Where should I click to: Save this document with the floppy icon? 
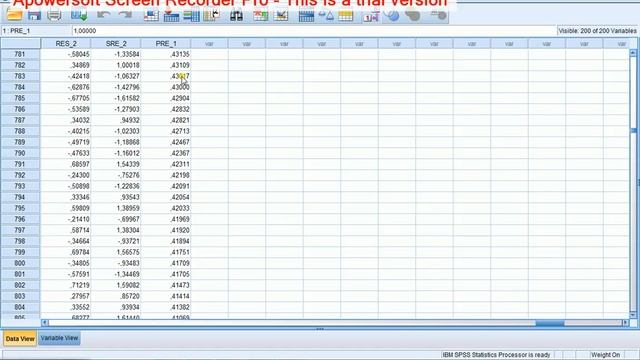point(34,16)
